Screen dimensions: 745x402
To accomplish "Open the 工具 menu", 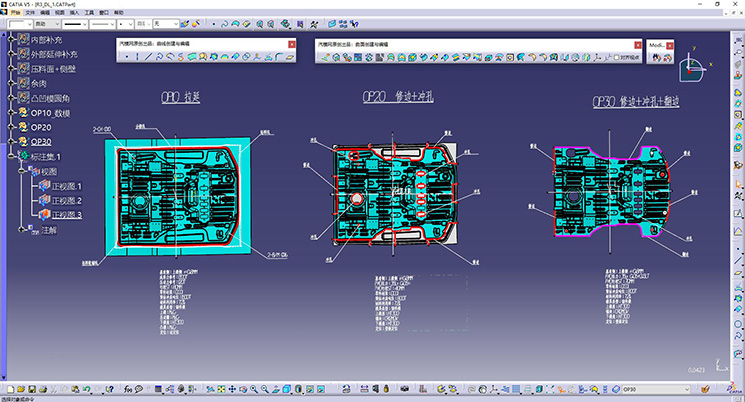I will [x=89, y=12].
